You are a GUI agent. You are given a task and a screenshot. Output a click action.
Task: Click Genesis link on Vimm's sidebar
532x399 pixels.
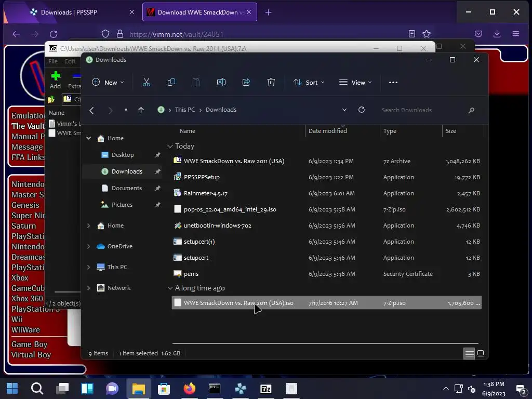pos(25,205)
